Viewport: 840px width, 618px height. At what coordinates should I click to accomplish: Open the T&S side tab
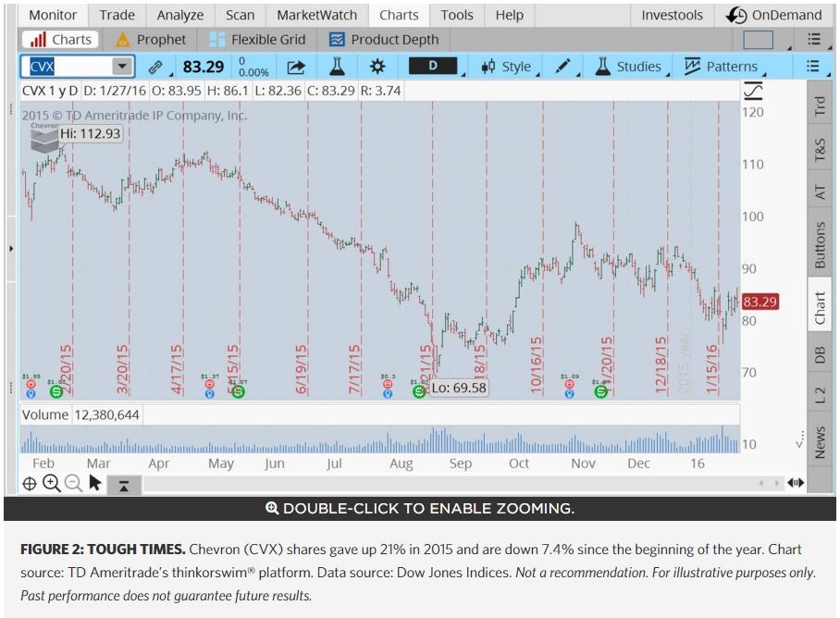click(x=819, y=150)
